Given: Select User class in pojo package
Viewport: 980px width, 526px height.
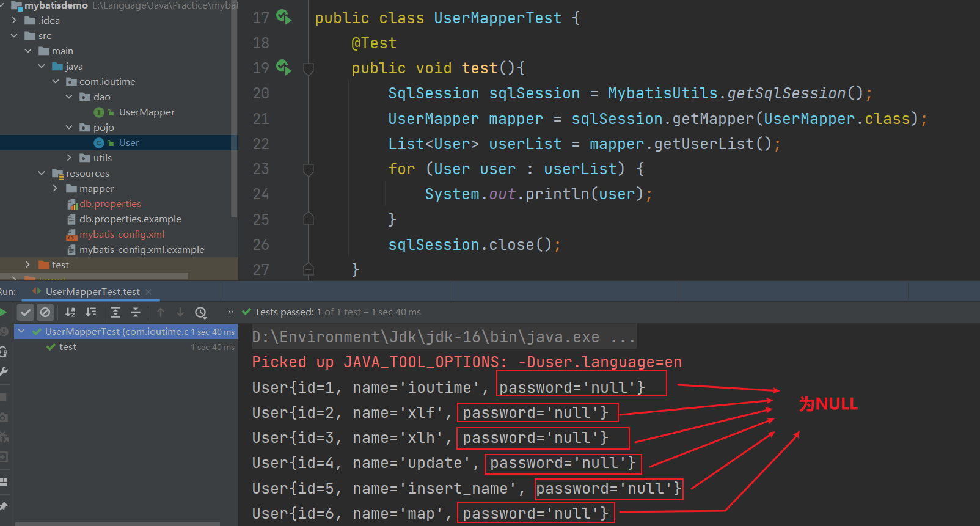Looking at the screenshot, I should click(129, 143).
